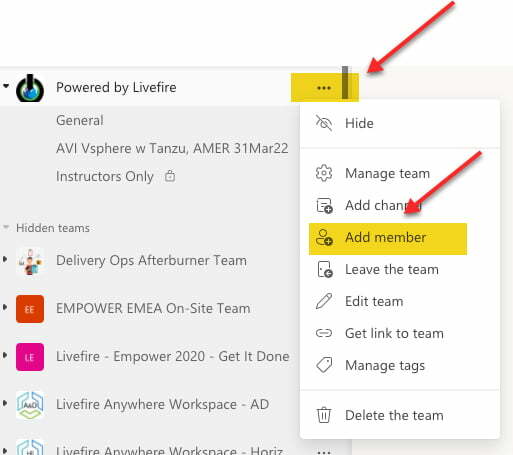This screenshot has width=513, height=455.
Task: Select Edit team menu entry
Action: 400,301
